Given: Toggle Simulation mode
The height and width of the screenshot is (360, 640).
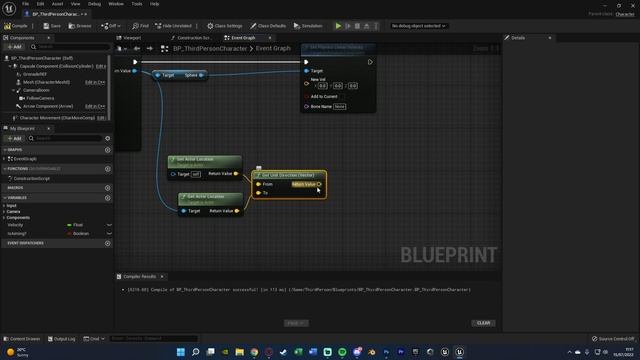Looking at the screenshot, I should [308, 26].
